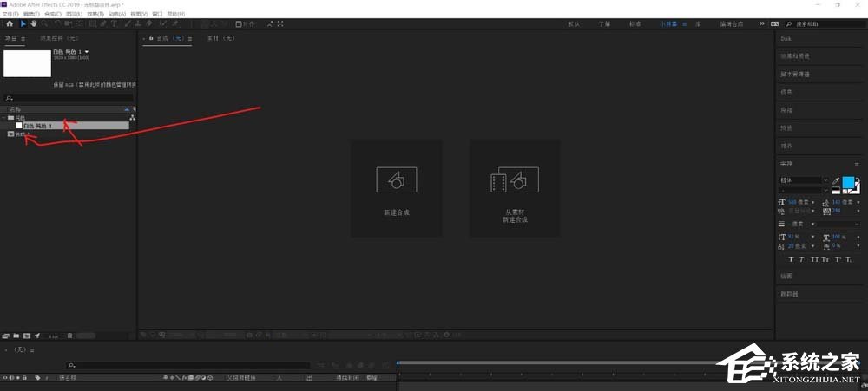Click the 3D layer switch column header

(x=210, y=378)
